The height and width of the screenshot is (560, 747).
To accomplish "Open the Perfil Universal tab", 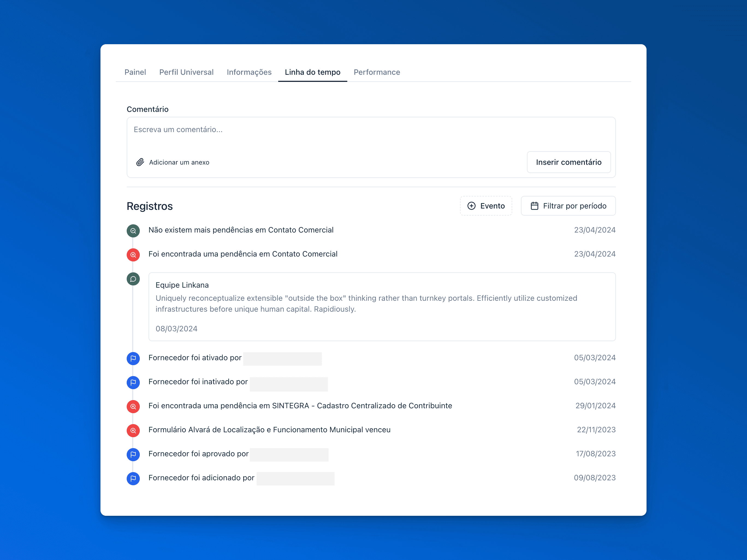I will [186, 72].
